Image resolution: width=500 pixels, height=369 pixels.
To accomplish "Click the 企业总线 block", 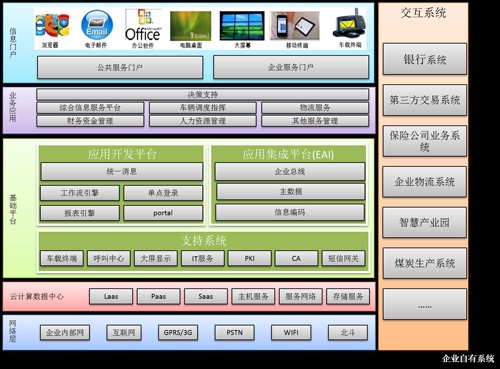I will point(290,172).
